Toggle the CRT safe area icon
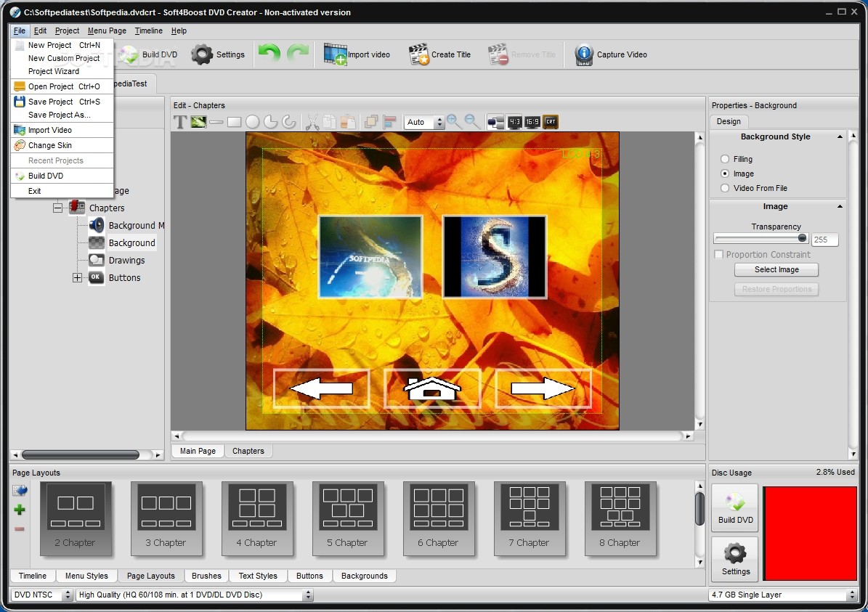 click(x=551, y=122)
